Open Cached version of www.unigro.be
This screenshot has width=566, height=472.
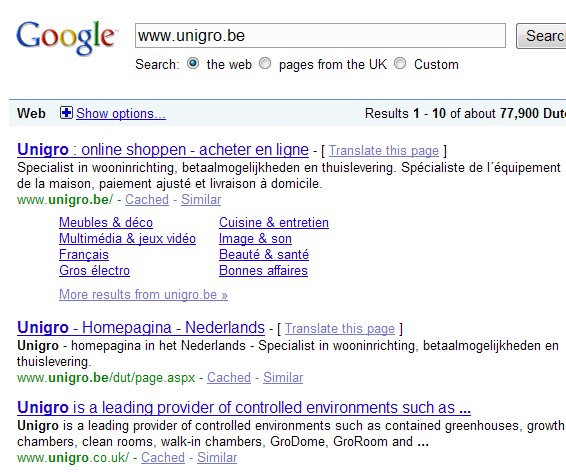pos(147,200)
